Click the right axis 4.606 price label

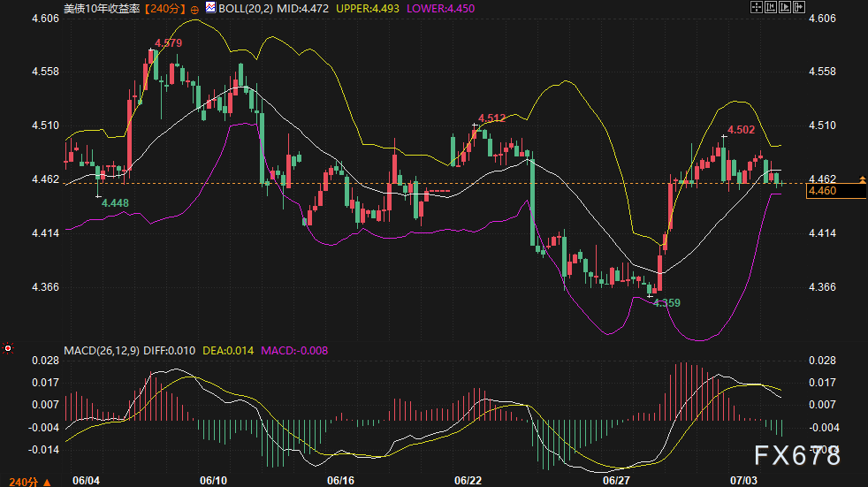click(x=822, y=19)
